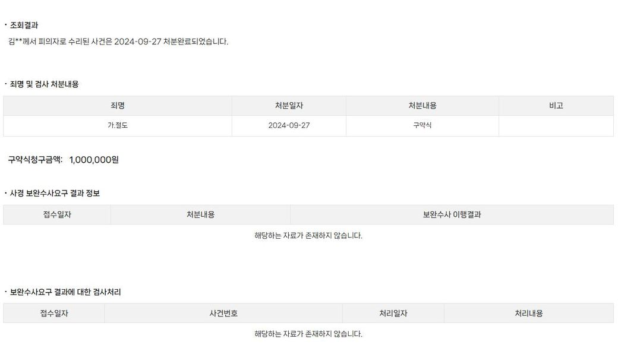This screenshot has width=618, height=364.
Task: Click the 구약식청구금액 label
Action: click(35, 160)
